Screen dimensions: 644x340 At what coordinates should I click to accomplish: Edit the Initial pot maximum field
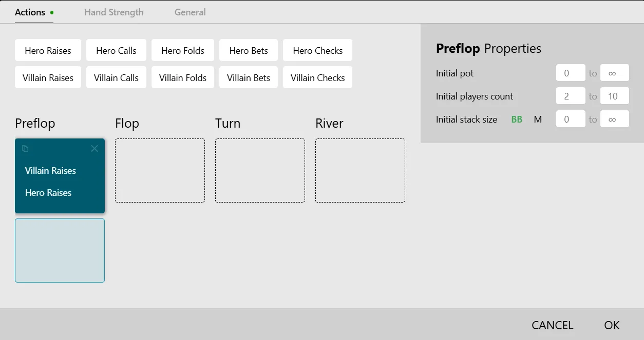[x=614, y=73]
